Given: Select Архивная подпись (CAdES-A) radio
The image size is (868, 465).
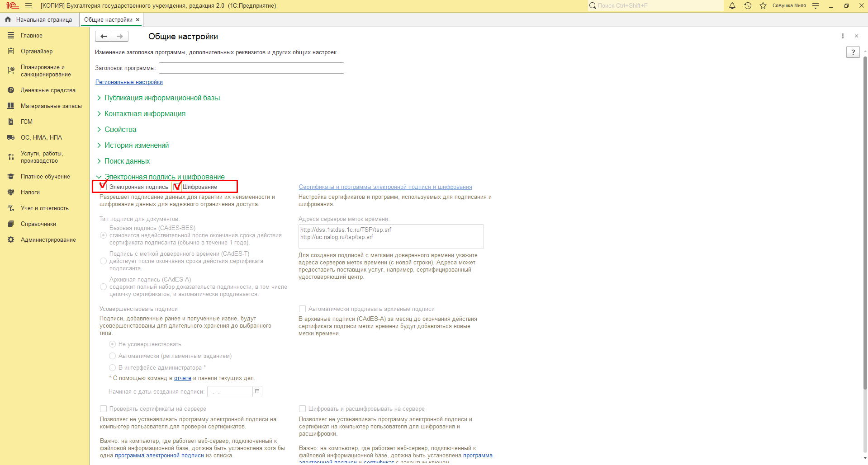Looking at the screenshot, I should click(103, 287).
